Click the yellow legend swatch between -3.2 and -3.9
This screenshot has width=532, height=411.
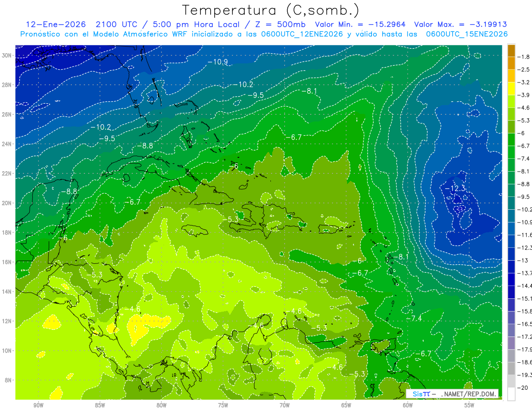[x=511, y=88]
